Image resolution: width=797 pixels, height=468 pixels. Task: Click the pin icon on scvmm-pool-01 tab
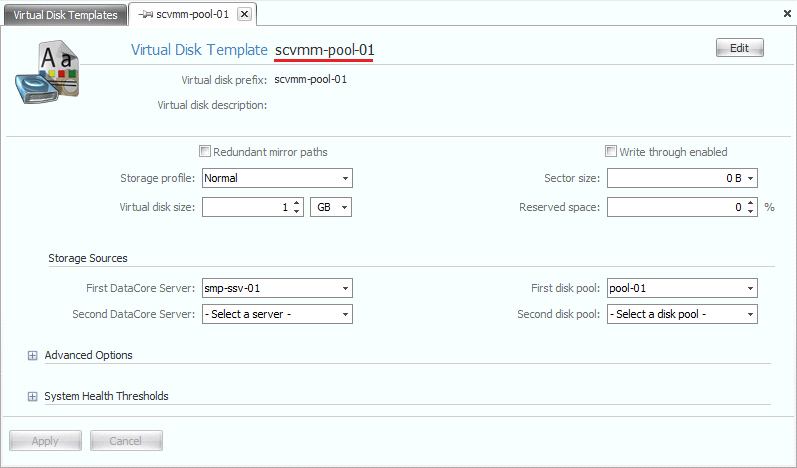(145, 15)
